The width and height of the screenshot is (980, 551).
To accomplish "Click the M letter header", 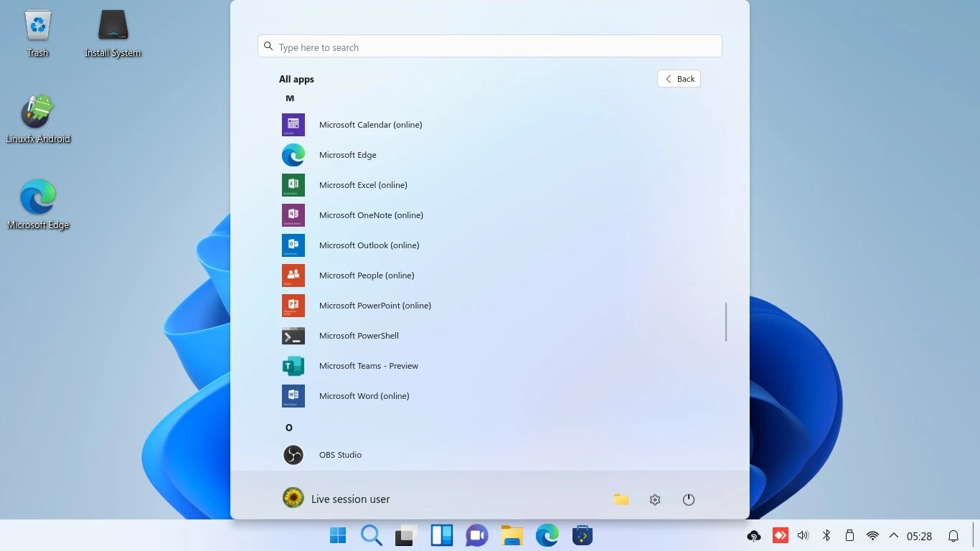I will coord(290,98).
